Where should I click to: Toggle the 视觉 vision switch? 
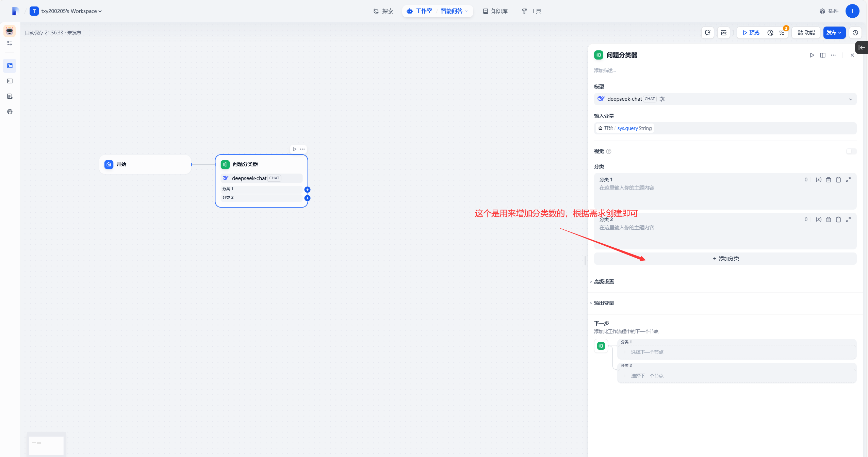tap(851, 151)
